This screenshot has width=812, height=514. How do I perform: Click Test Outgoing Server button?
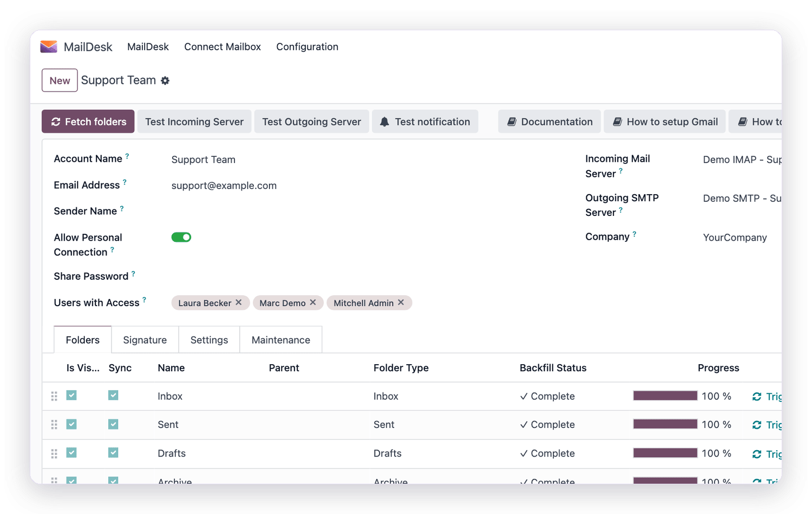(x=312, y=122)
